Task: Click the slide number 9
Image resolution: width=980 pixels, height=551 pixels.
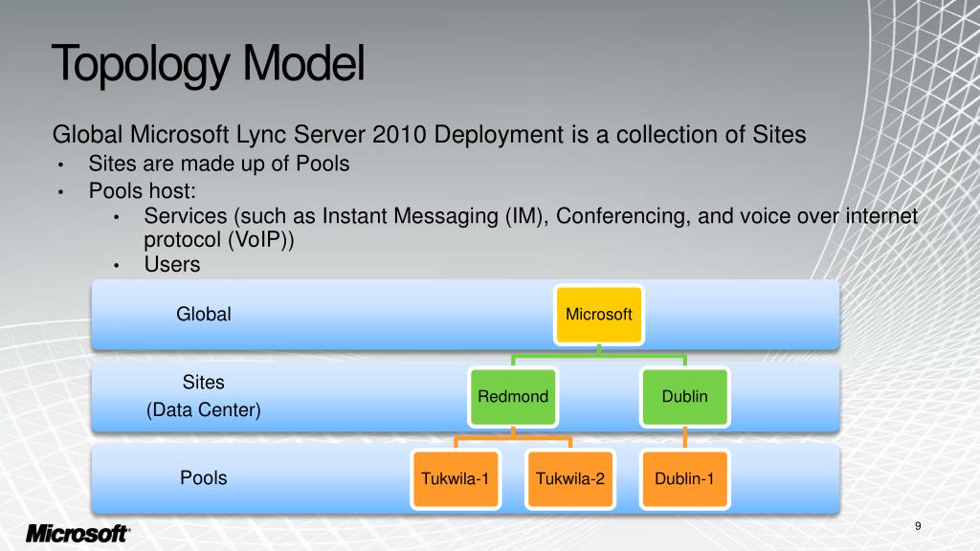Action: (x=918, y=526)
